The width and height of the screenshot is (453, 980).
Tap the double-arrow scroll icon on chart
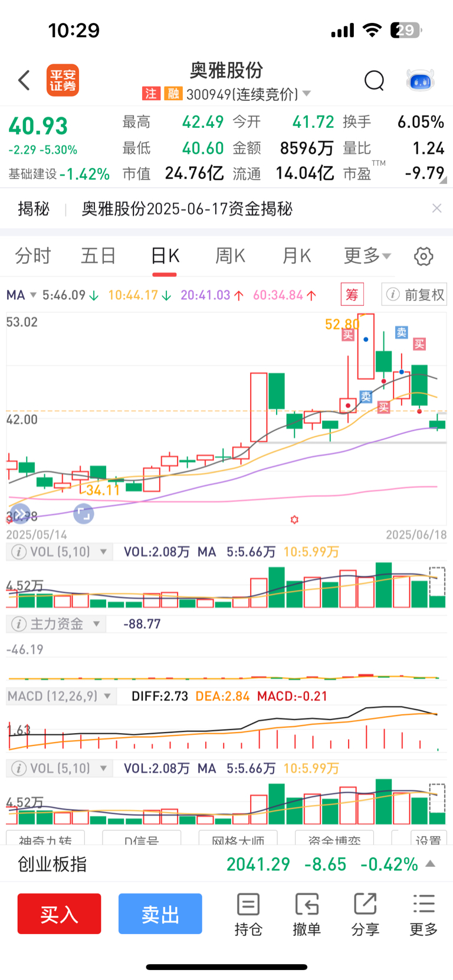tap(20, 514)
